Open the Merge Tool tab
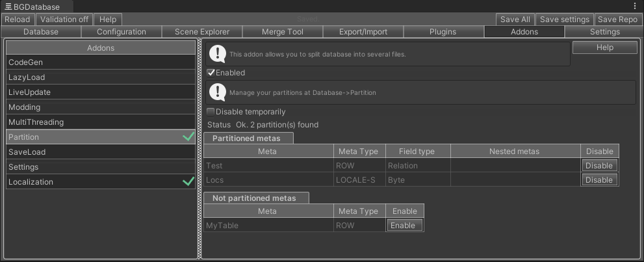The width and height of the screenshot is (644, 262). pos(282,32)
